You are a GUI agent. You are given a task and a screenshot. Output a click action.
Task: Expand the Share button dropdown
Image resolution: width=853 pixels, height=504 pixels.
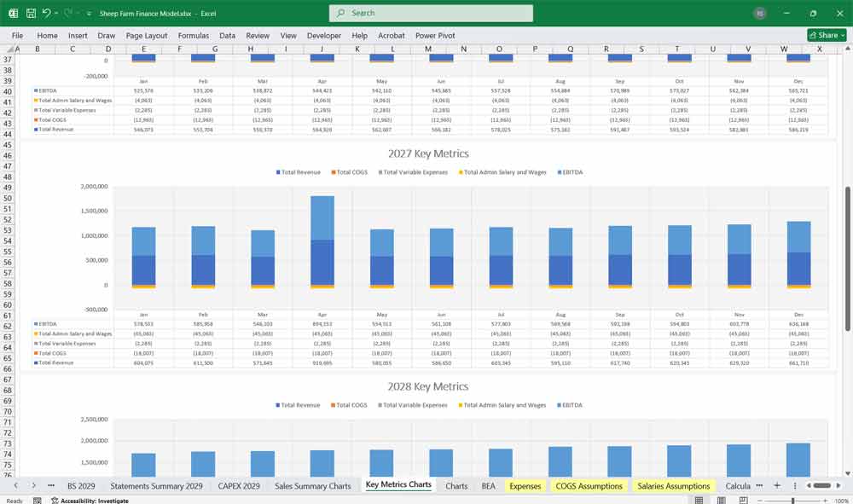[x=841, y=35]
